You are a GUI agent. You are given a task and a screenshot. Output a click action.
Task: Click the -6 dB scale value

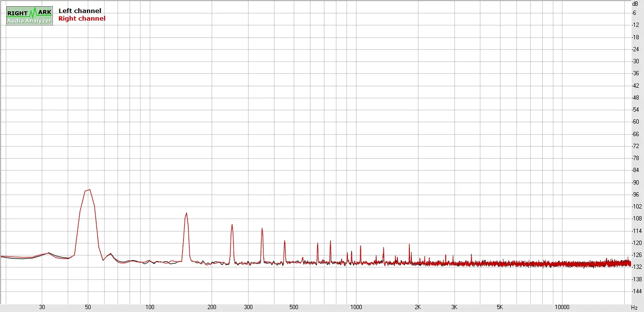635,12
